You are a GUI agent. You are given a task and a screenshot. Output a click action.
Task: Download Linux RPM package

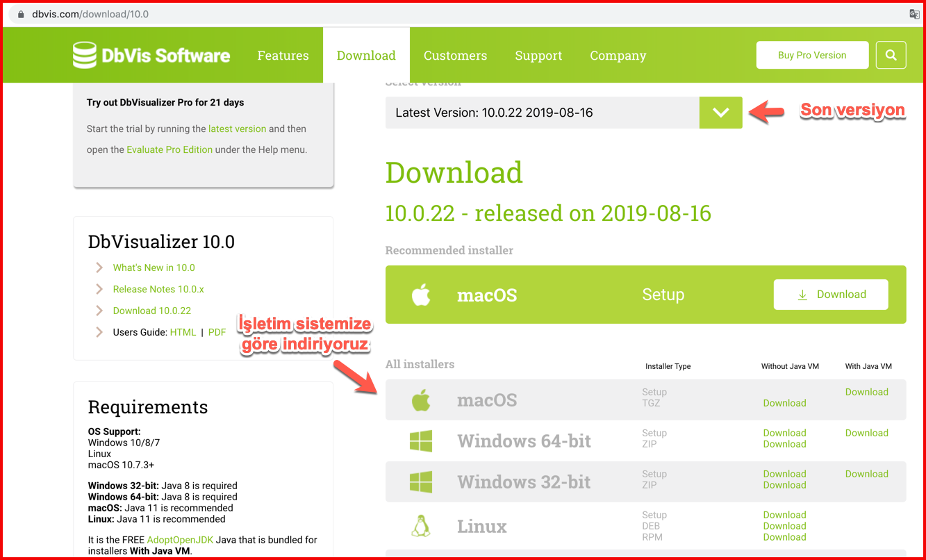click(784, 537)
